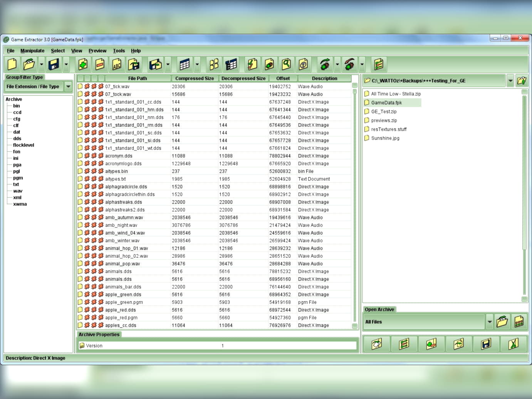This screenshot has height=399, width=532.
Task: Sort by the Decompressed Size column header
Action: pos(243,79)
